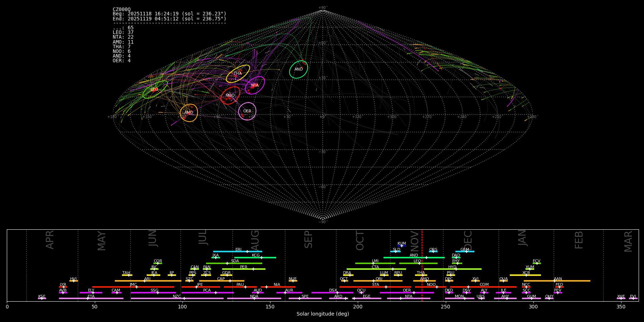This screenshot has width=644, height=322.
Task: Select the End: 20251119 04:51:12 line
Action: tap(170, 19)
